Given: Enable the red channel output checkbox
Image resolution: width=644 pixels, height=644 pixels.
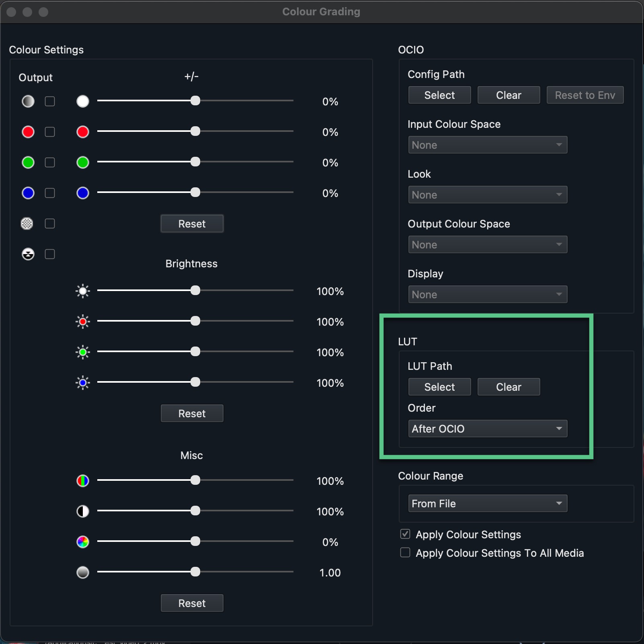Looking at the screenshot, I should pos(50,132).
